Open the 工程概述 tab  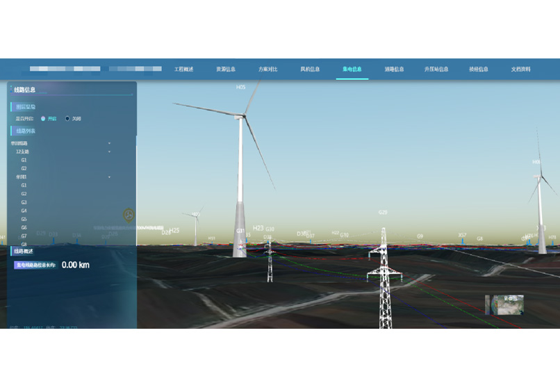pos(183,70)
